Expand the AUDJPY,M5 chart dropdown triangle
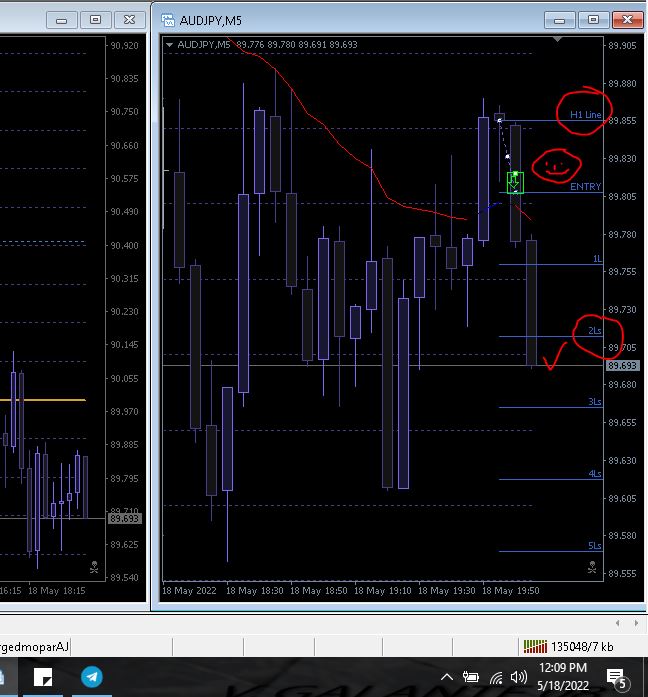Image resolution: width=648 pixels, height=697 pixels. [x=169, y=44]
